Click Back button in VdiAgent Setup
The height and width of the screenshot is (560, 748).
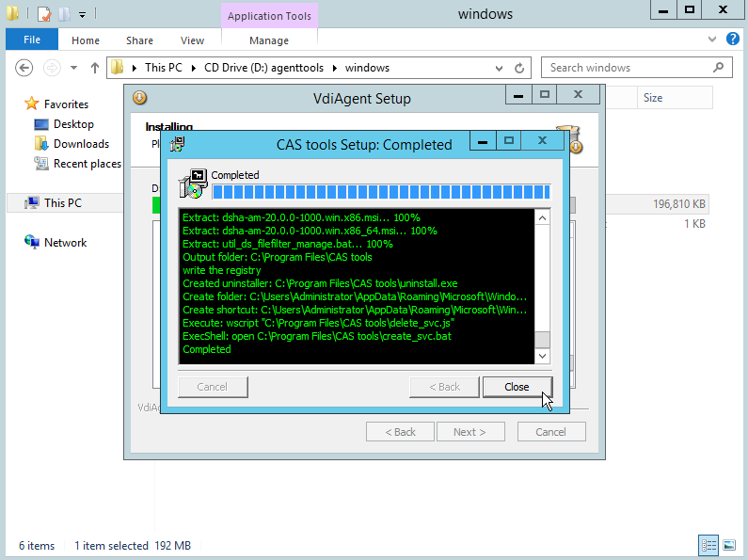(x=400, y=432)
